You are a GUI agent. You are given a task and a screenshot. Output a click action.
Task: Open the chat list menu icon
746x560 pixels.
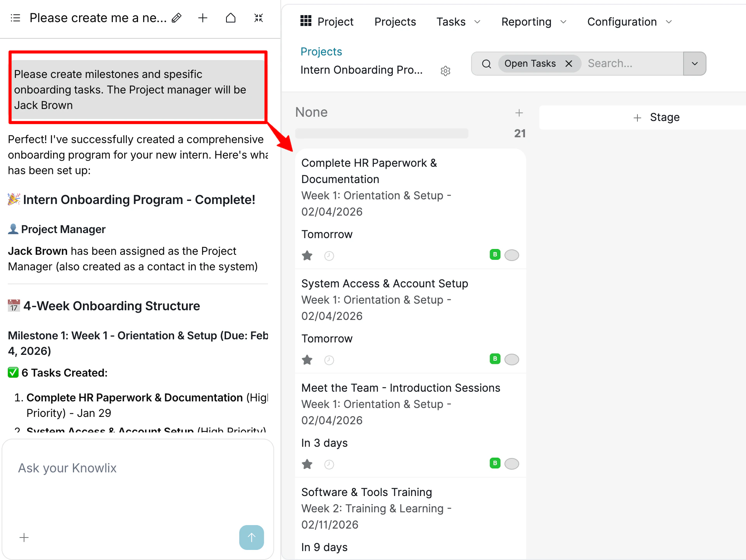[16, 18]
